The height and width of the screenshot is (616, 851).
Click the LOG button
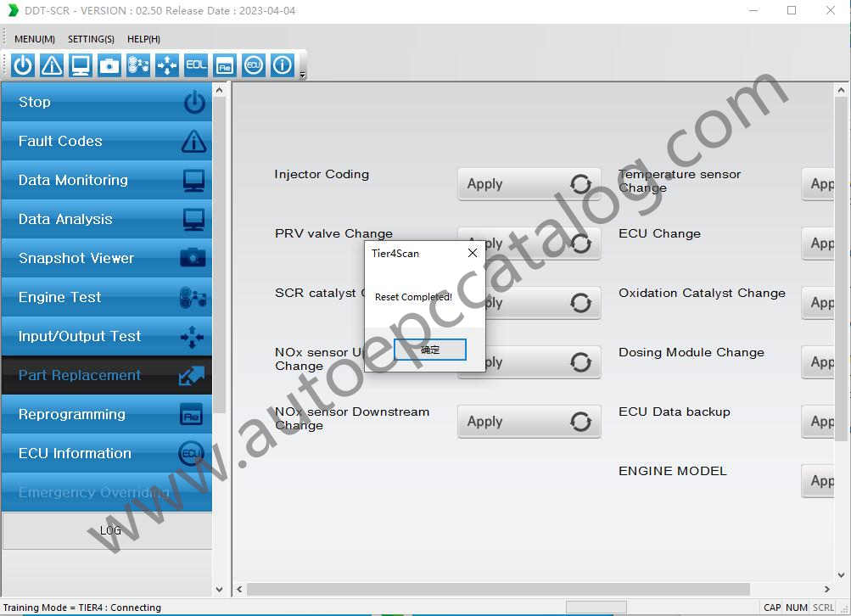pos(109,531)
